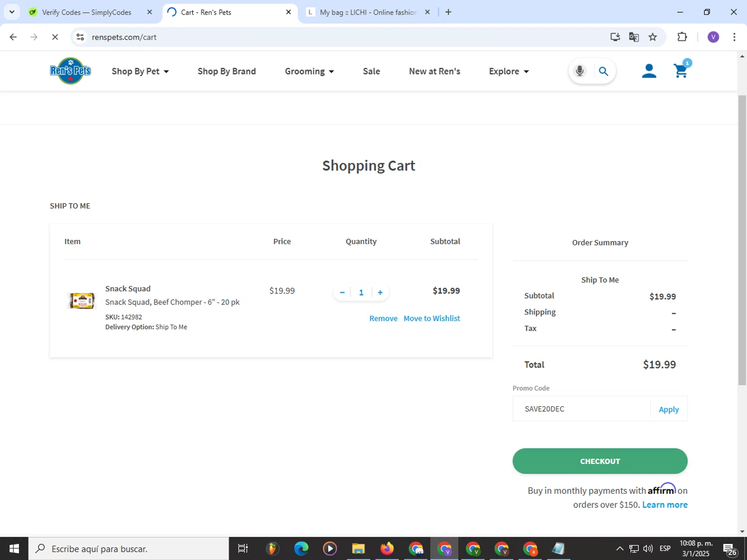The height and width of the screenshot is (560, 747).
Task: Open Shop By Brand page
Action: tap(227, 71)
